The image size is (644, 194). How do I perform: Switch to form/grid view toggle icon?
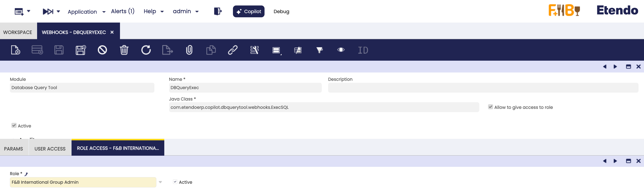point(276,50)
